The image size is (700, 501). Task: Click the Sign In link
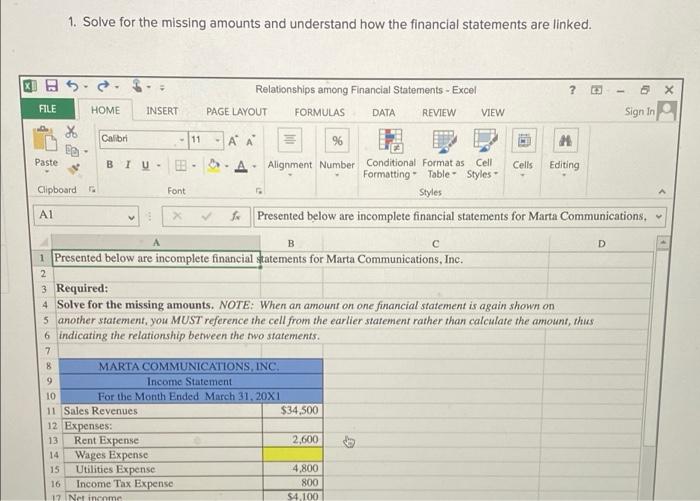pos(639,112)
